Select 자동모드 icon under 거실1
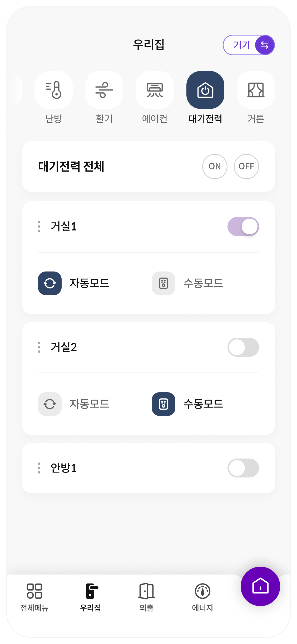Viewport: 297px width, 644px height. coord(50,283)
